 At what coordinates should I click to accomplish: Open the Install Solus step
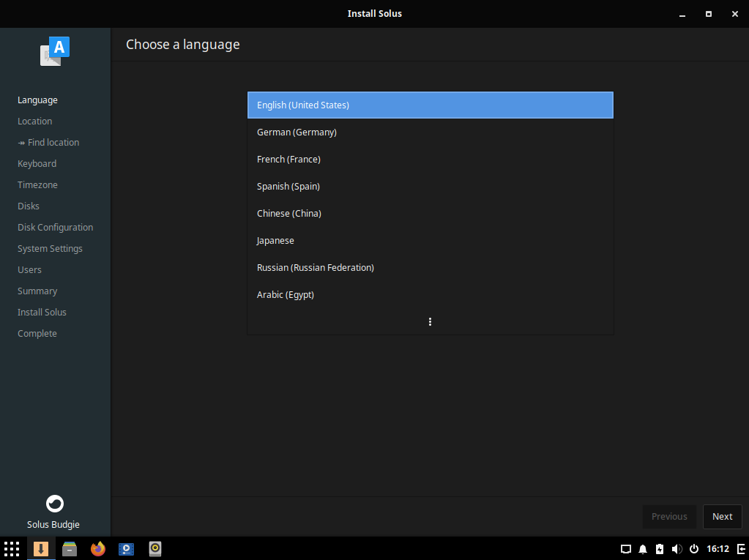[42, 313]
